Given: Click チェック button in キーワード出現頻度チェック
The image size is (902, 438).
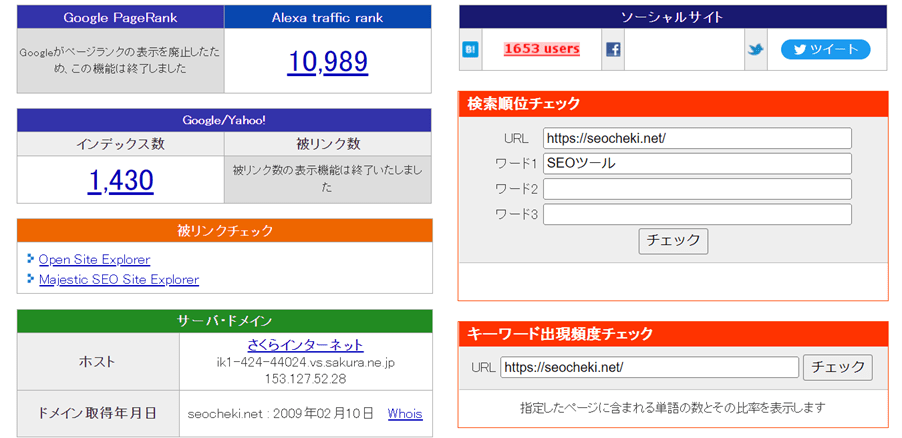Looking at the screenshot, I should coord(838,367).
